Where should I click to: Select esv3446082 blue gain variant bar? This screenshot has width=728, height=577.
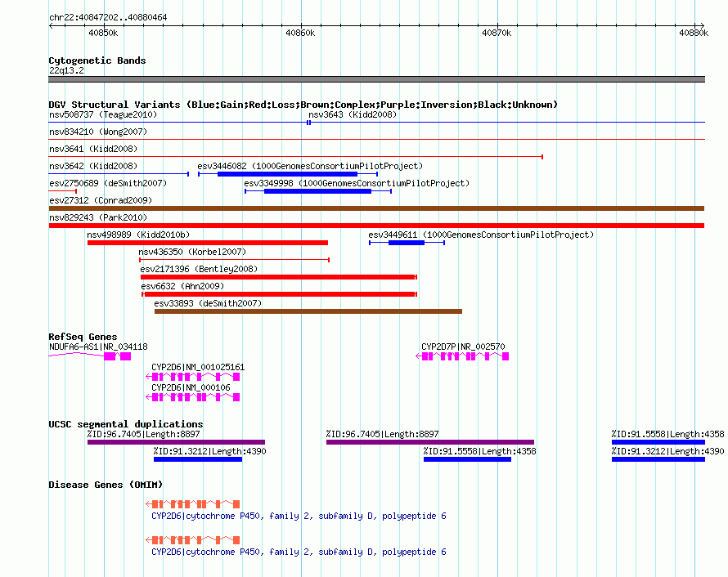pos(288,174)
